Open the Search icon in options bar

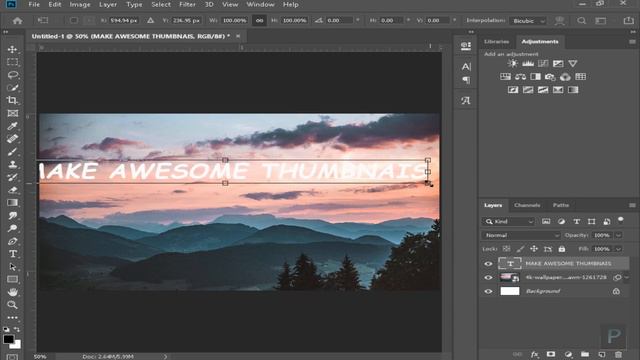(x=581, y=20)
